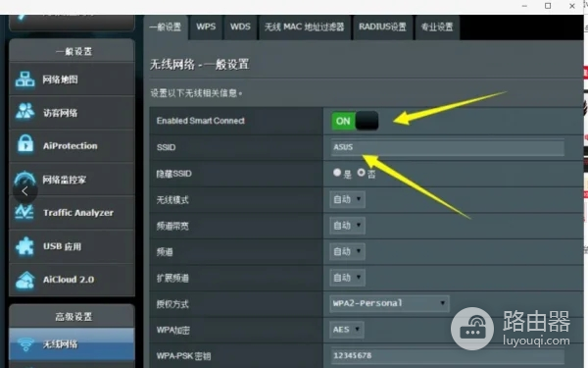The image size is (588, 368).
Task: Open the USB 应用 puzzle icon
Action: click(x=24, y=246)
